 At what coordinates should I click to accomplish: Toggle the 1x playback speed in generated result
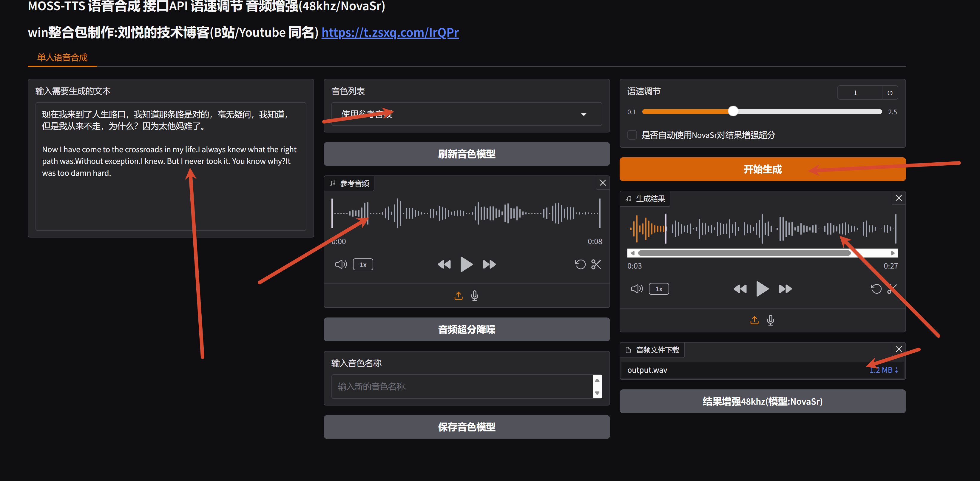[658, 289]
